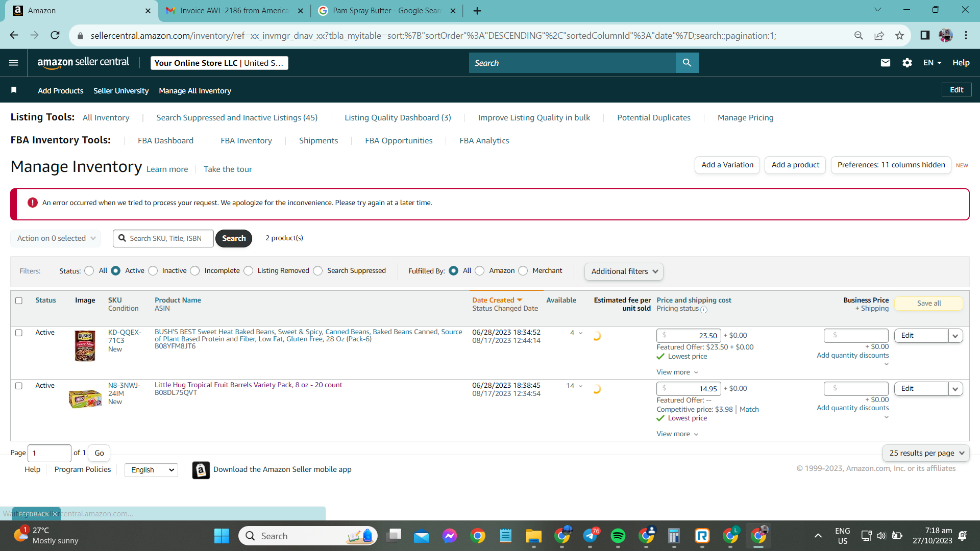Tick the select-all checkbox in table header
This screenshot has height=551, width=980.
[x=19, y=300]
